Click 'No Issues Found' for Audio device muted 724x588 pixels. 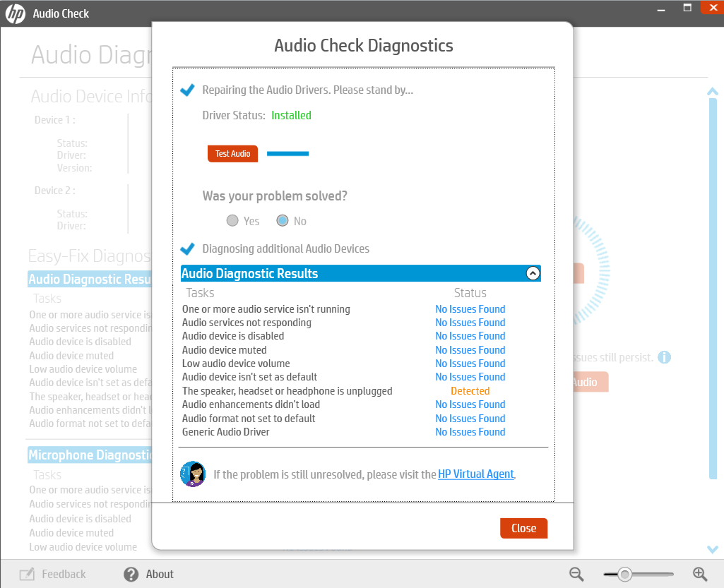pyautogui.click(x=470, y=350)
